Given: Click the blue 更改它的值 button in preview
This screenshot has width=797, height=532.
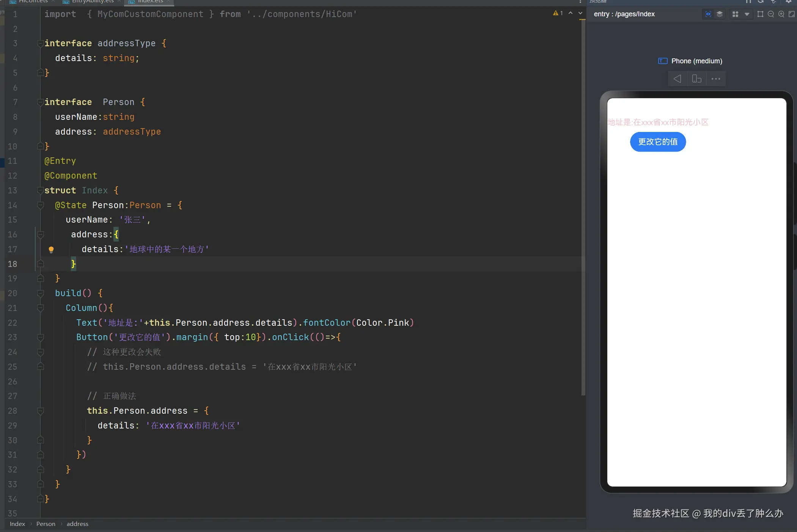Looking at the screenshot, I should pos(658,142).
